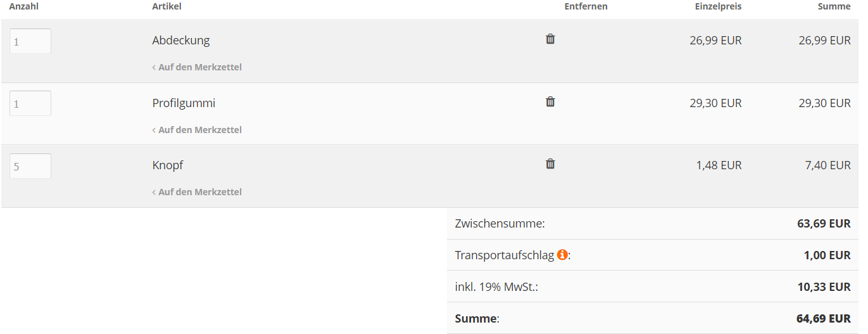Delete Profilgummi with the trash icon

point(550,101)
